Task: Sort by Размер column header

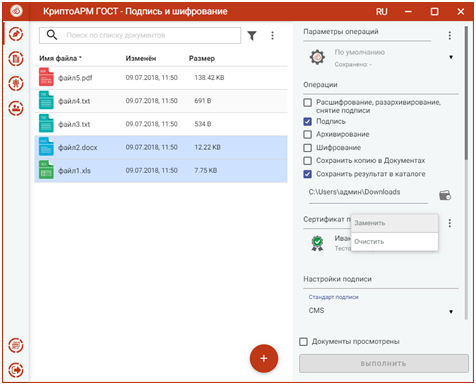Action: point(202,58)
